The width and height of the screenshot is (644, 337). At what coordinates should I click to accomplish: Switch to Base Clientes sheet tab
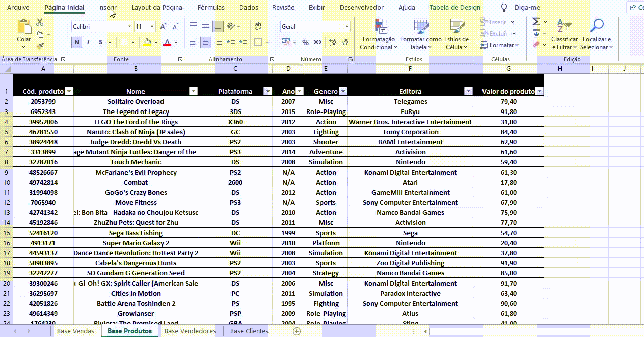[249, 331]
